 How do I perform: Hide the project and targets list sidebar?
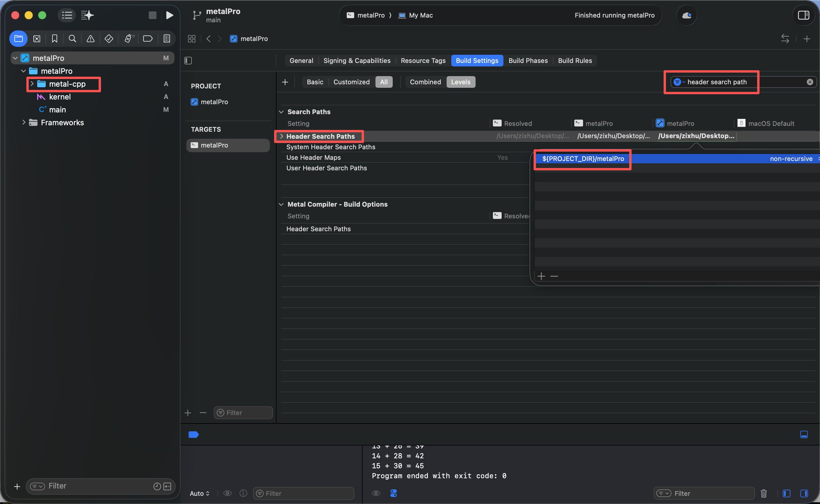188,61
